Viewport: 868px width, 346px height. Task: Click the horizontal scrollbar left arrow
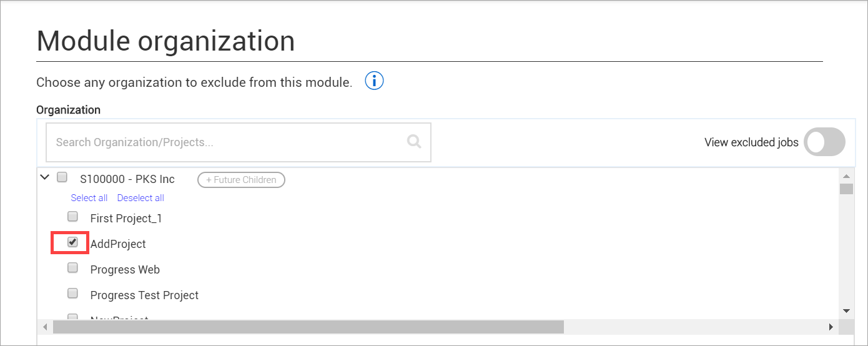(45, 327)
